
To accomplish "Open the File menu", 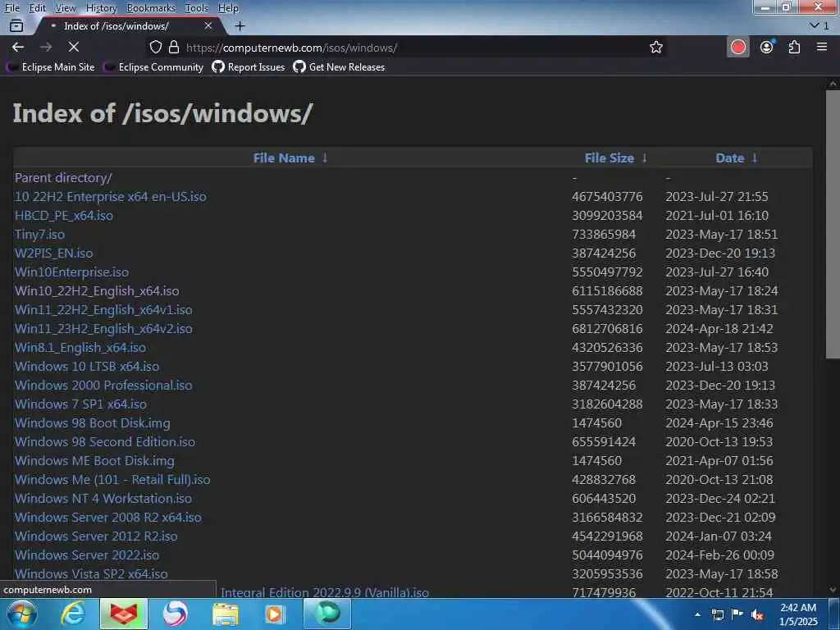I will coord(11,8).
